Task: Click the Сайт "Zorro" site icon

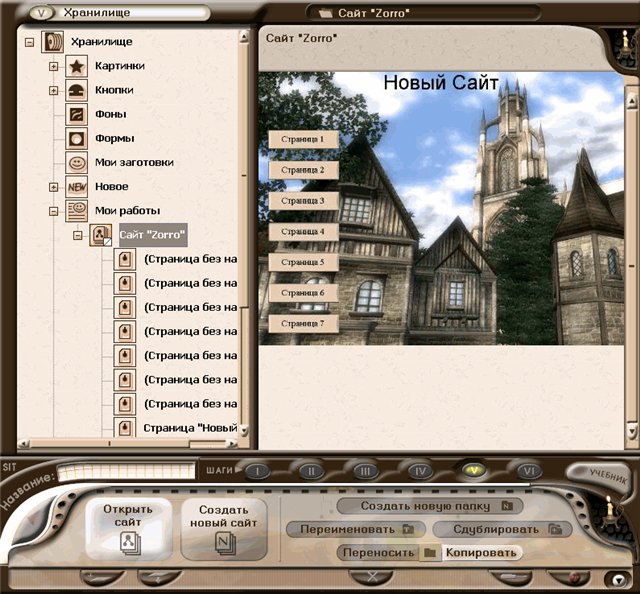Action: pos(100,235)
